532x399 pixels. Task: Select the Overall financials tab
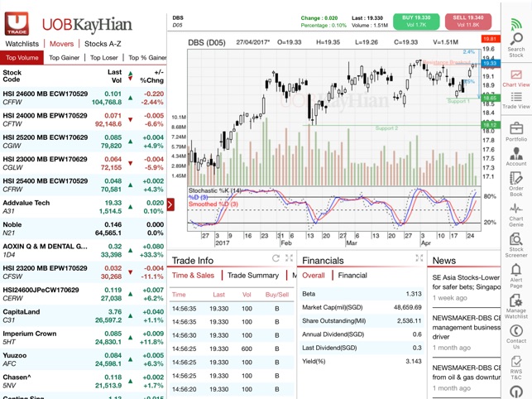click(314, 276)
